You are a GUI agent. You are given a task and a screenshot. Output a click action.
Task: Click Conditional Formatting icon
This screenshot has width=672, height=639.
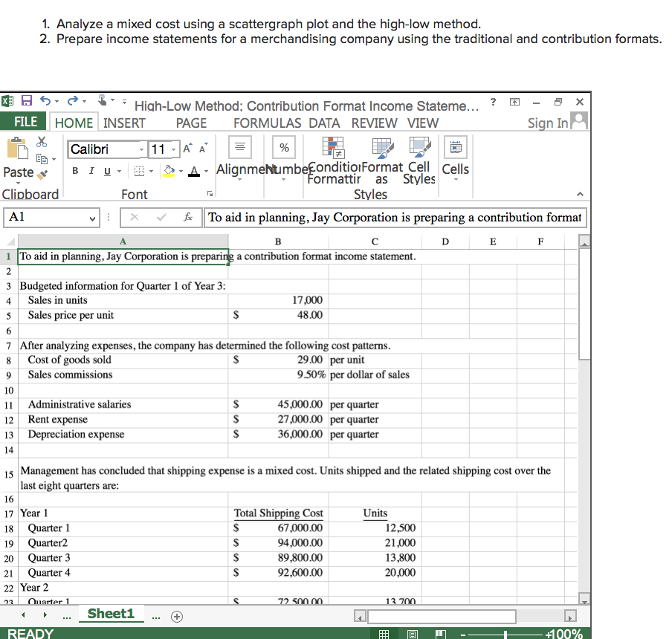coord(333,147)
